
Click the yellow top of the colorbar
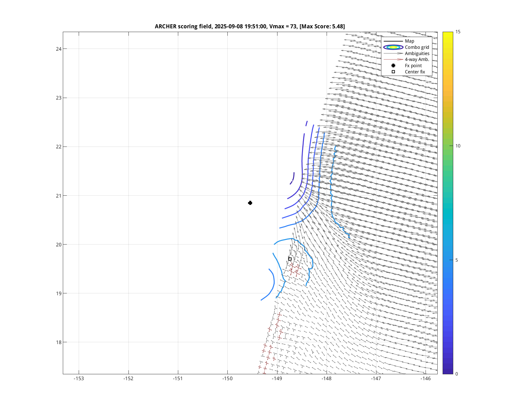tap(448, 34)
